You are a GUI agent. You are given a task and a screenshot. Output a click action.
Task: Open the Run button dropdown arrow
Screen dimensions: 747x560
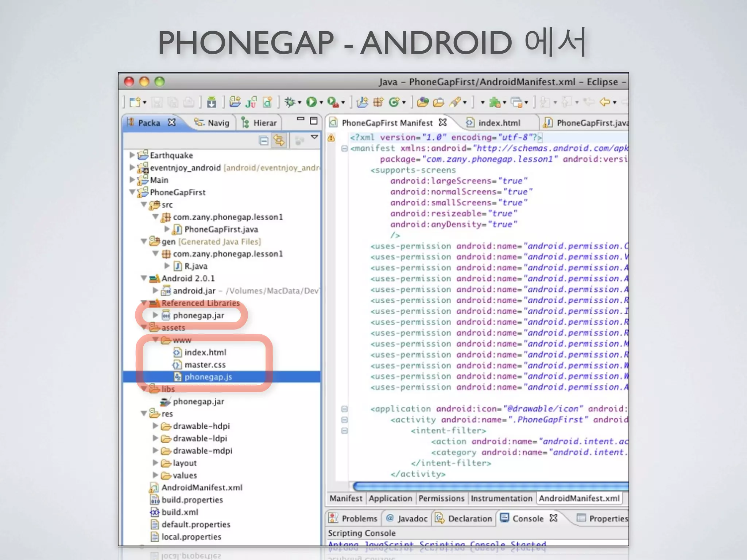(x=321, y=103)
